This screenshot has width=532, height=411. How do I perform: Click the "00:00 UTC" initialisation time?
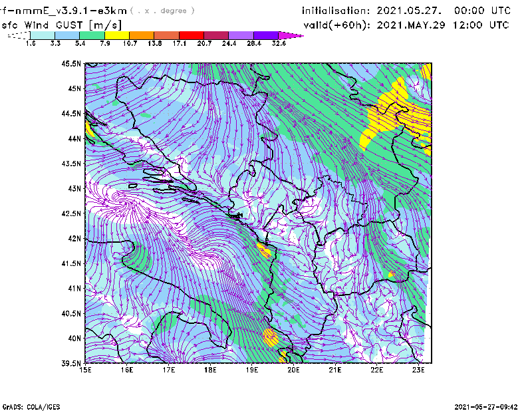click(x=483, y=11)
